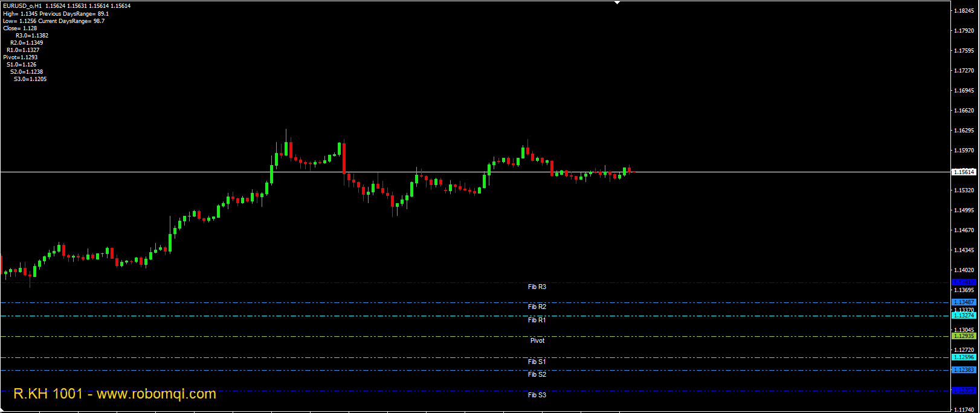Click the blue 1.12383 price tag
The image size is (980, 413).
coord(964,370)
